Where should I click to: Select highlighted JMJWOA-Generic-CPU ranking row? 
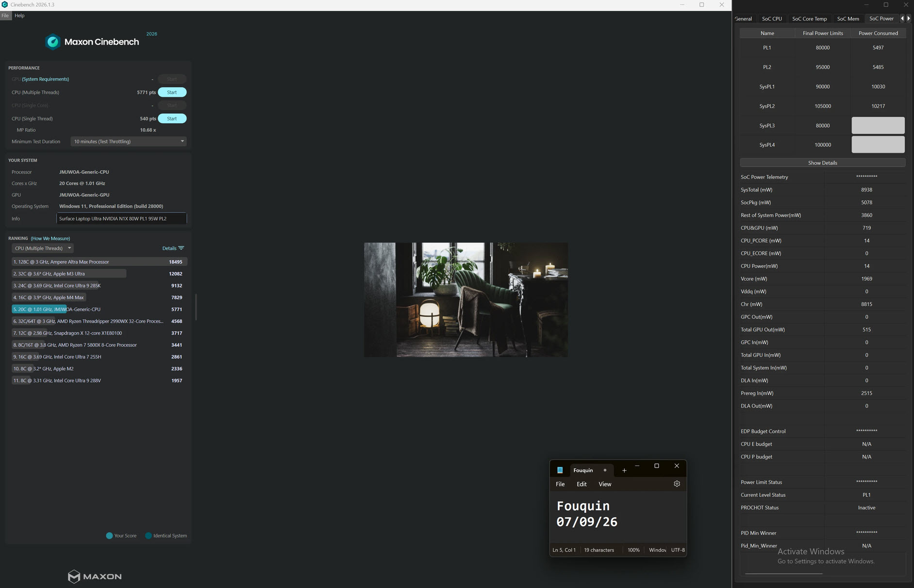click(99, 310)
